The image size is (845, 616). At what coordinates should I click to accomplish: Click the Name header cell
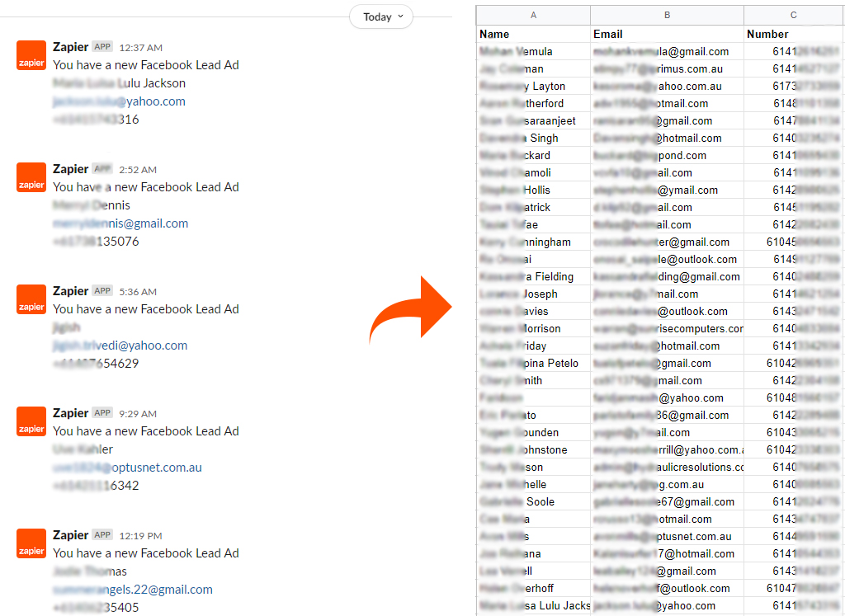coord(534,34)
